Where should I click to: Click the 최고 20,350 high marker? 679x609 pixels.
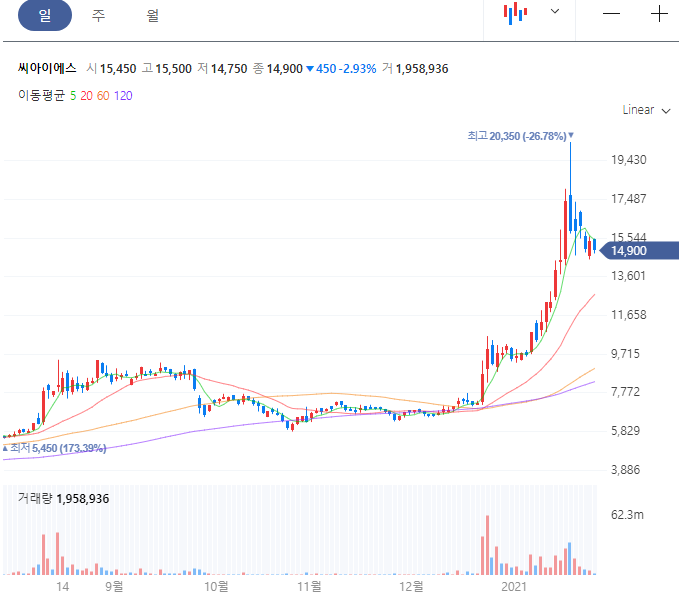pyautogui.click(x=520, y=136)
